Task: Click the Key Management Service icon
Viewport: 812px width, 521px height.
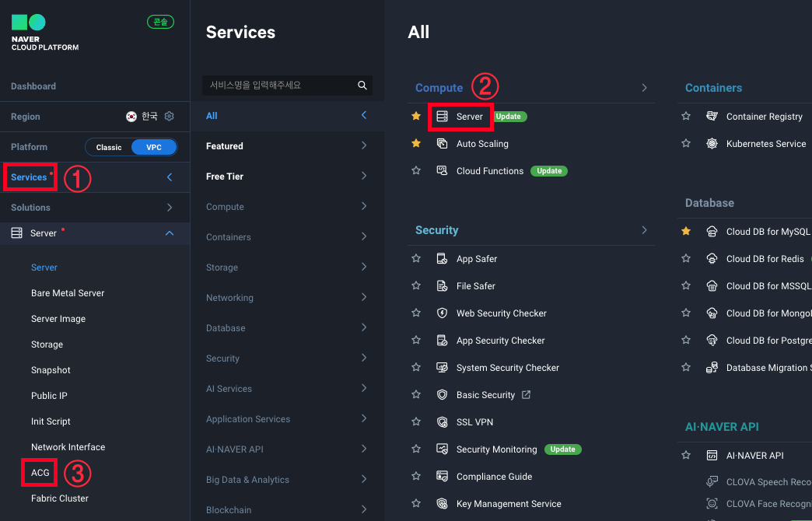Action: point(442,503)
